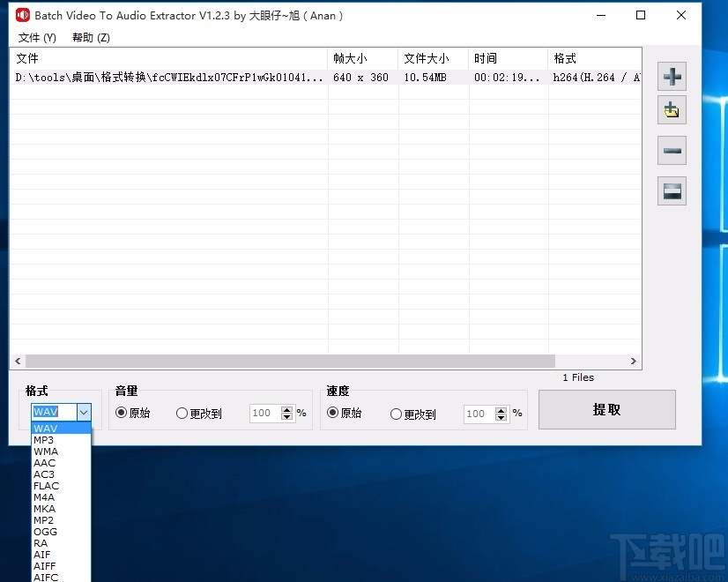Select MP3 from the format list
The height and width of the screenshot is (582, 728).
pyautogui.click(x=45, y=439)
